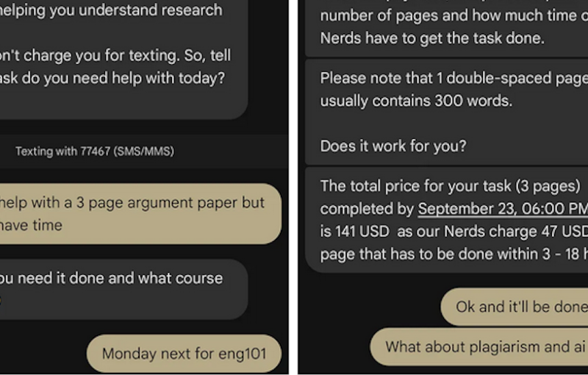Click the "understand research" line of text
Screen dimensions: 588x375
coord(110,10)
